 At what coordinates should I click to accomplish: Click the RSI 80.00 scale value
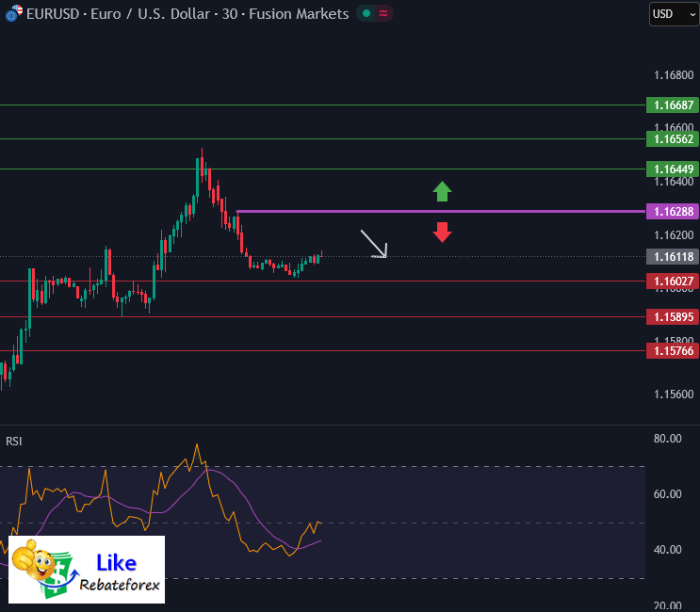coord(667,439)
